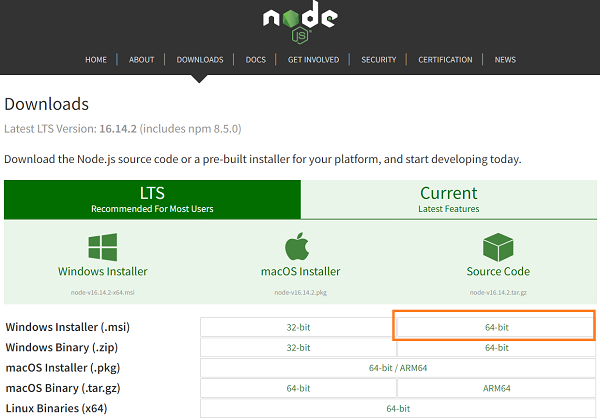Click the Windows Installer link
Image resolution: width=600 pixels, height=419 pixels.
pos(103,271)
